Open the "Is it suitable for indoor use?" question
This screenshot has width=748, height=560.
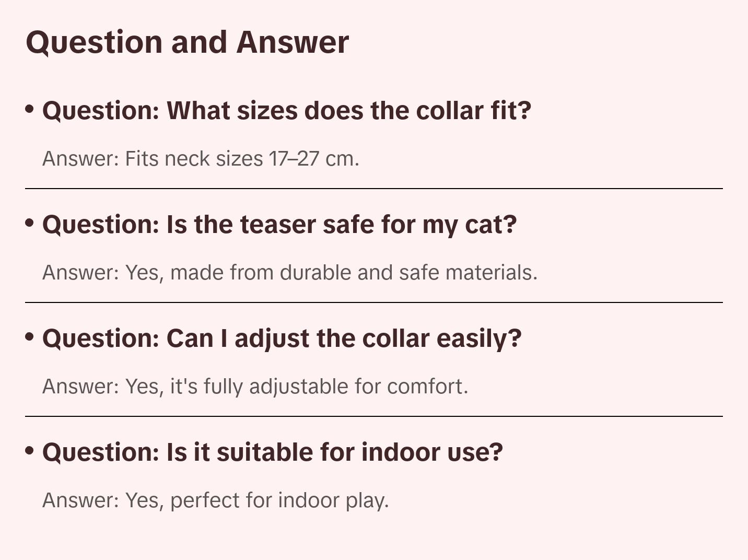click(272, 452)
